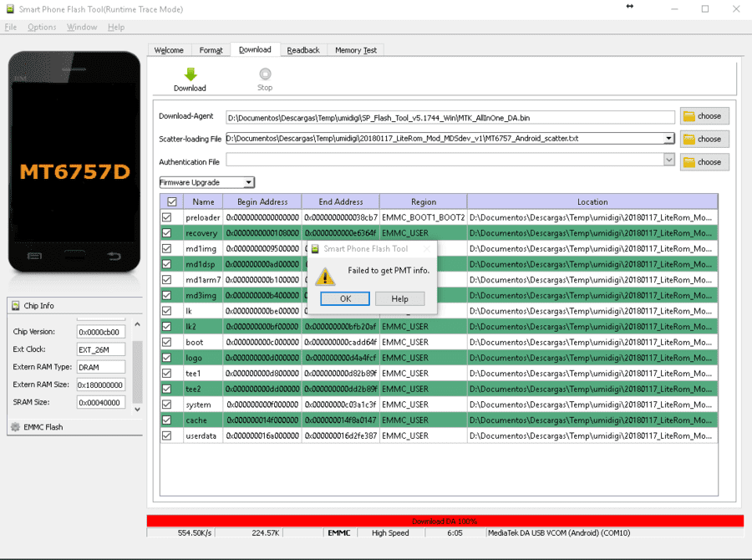Click folder icon for Scatter-loading choose

689,139
